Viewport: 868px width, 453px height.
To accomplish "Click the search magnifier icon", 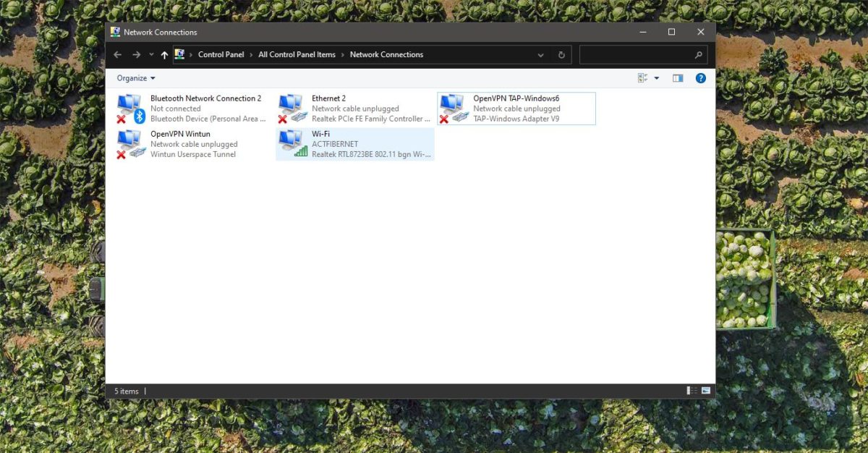I will 698,54.
